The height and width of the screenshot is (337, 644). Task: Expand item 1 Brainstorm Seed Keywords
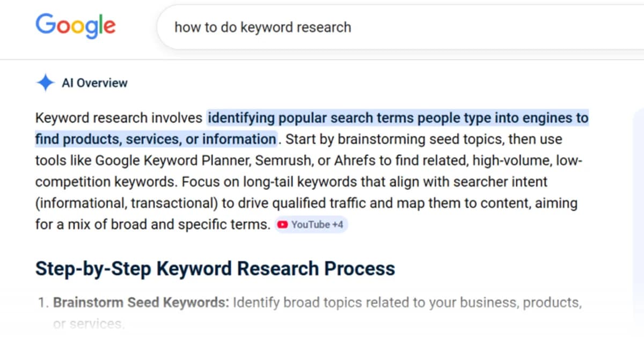(140, 302)
